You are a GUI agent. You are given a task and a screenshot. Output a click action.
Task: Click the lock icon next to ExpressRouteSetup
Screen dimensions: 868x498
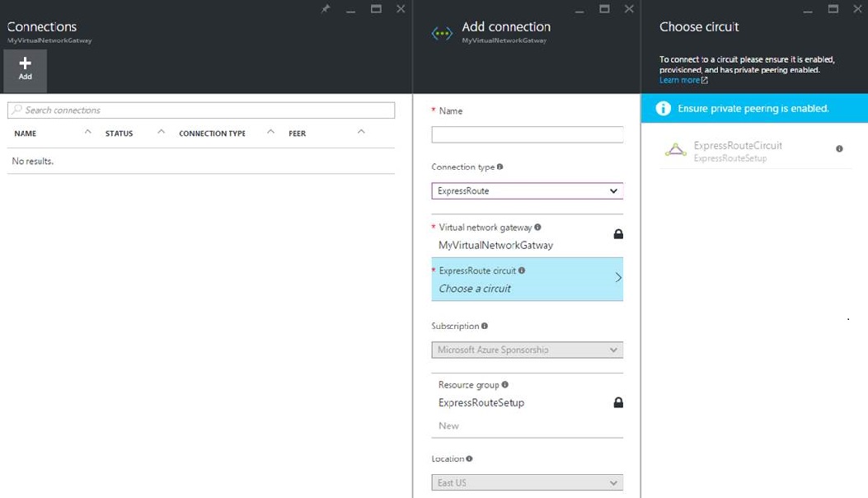tap(618, 402)
